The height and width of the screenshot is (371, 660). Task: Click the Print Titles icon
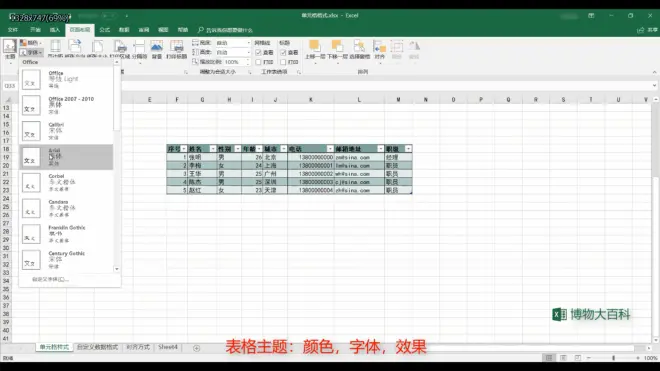(176, 49)
